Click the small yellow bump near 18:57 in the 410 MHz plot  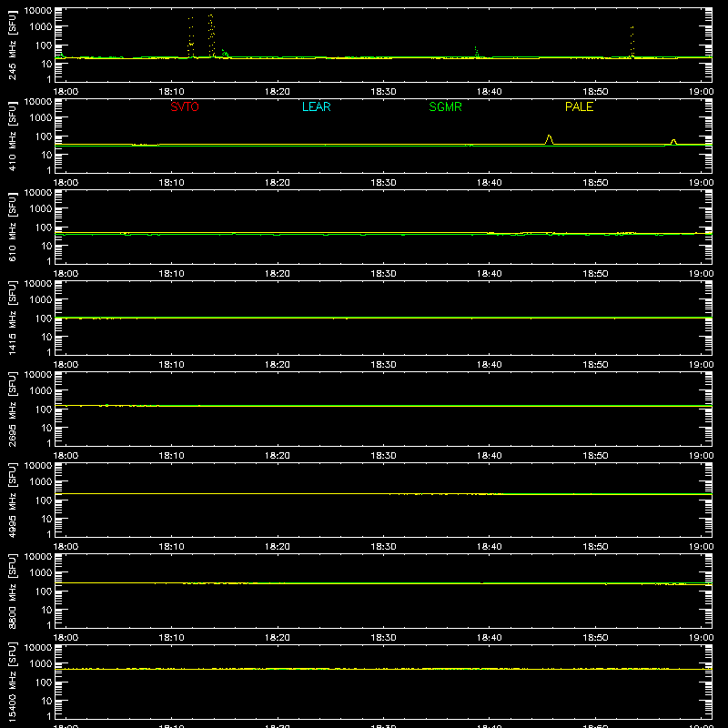673,142
